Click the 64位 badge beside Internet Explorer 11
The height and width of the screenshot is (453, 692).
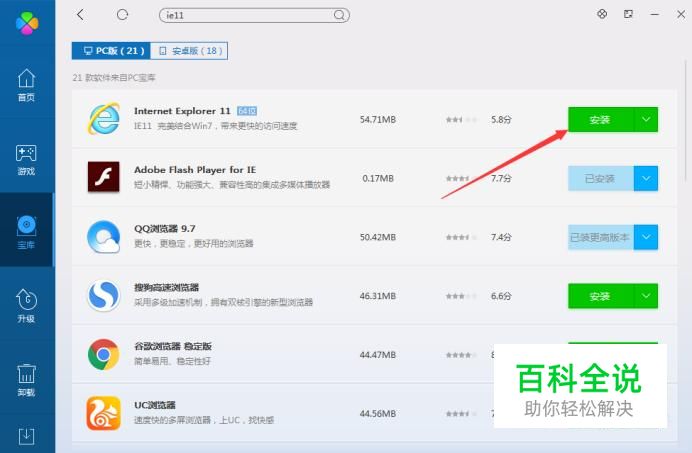click(x=247, y=111)
